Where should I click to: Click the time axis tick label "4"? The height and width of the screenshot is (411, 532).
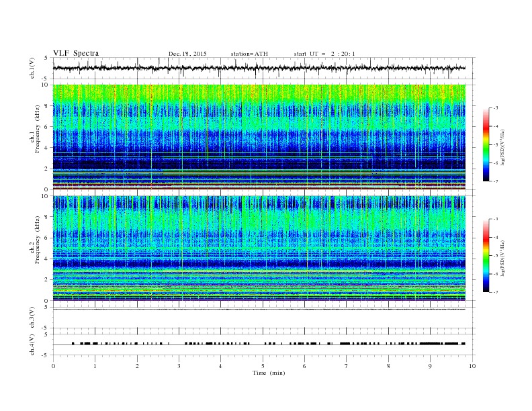click(220, 366)
